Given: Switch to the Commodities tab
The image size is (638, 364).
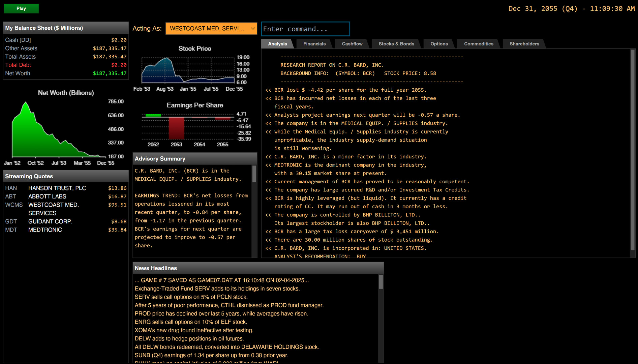Looking at the screenshot, I should [x=479, y=44].
